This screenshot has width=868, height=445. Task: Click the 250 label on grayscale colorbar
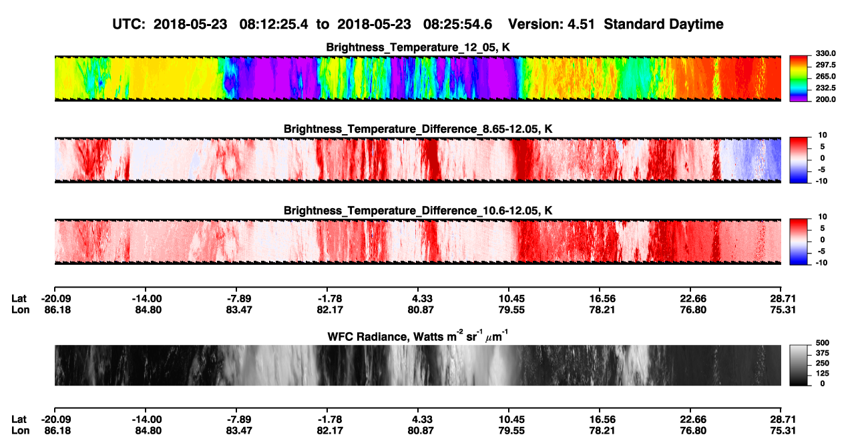click(x=822, y=363)
